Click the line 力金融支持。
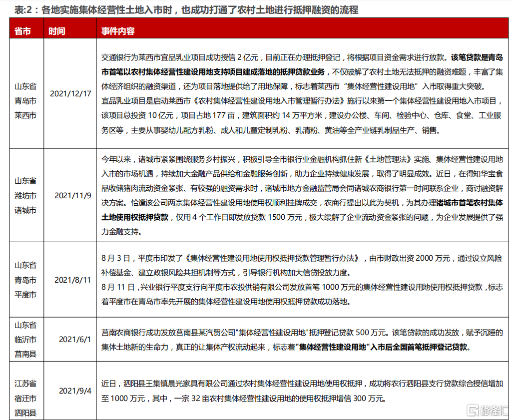The height and width of the screenshot is (420, 512). pos(122,232)
